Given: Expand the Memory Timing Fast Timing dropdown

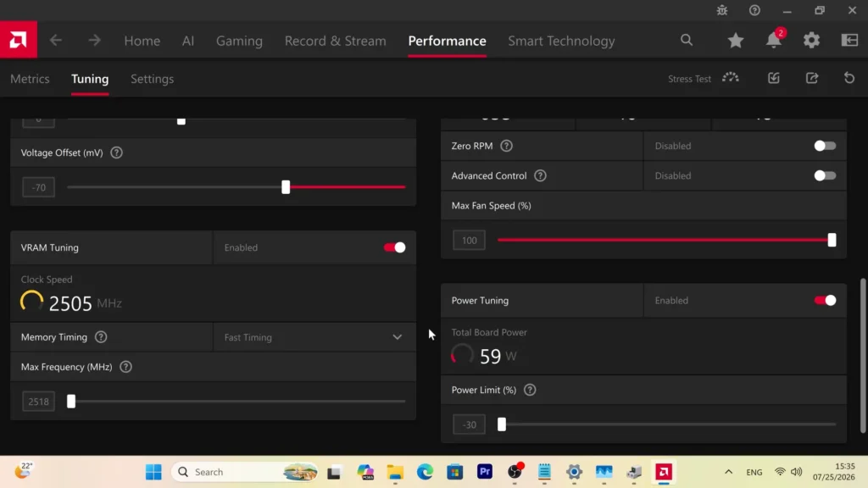Looking at the screenshot, I should pos(314,337).
